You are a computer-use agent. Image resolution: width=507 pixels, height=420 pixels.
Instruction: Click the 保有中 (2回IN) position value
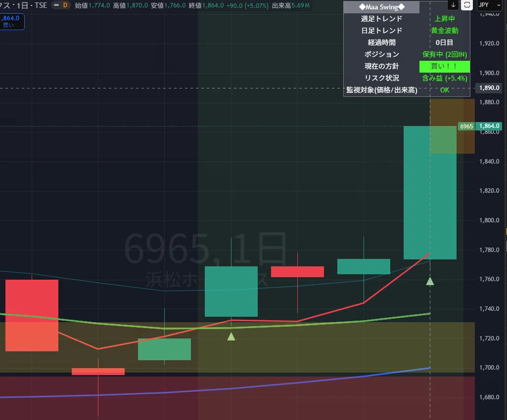[445, 54]
